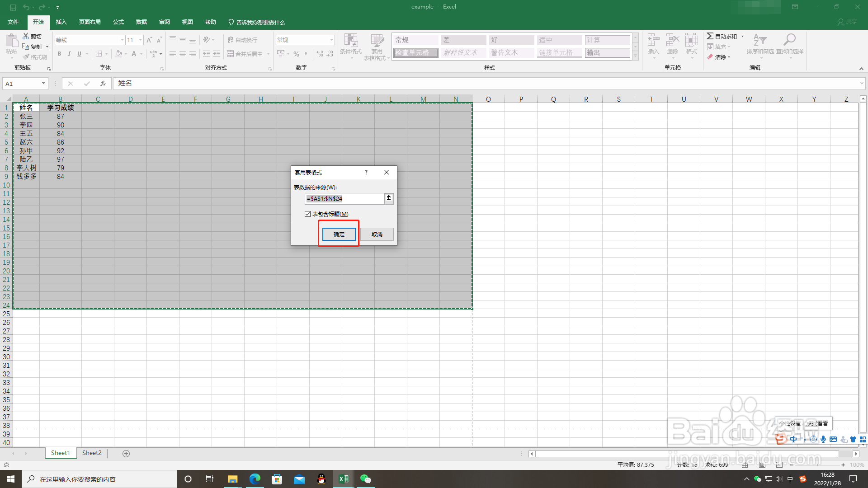Screen dimensions: 868x488
Task: Click the dialog help question mark icon
Action: click(x=366, y=172)
